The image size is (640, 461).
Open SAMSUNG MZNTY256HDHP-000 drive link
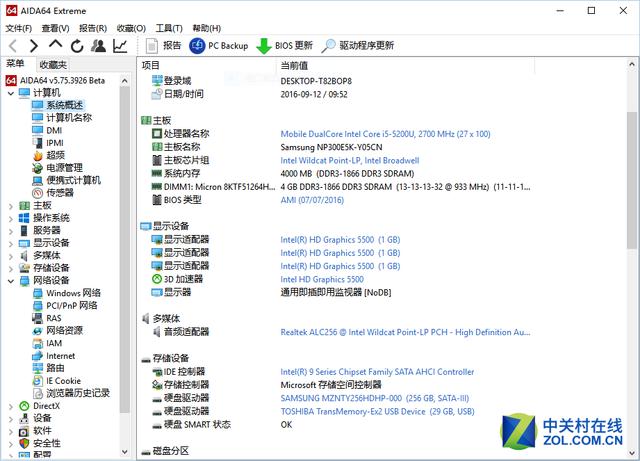click(x=375, y=398)
